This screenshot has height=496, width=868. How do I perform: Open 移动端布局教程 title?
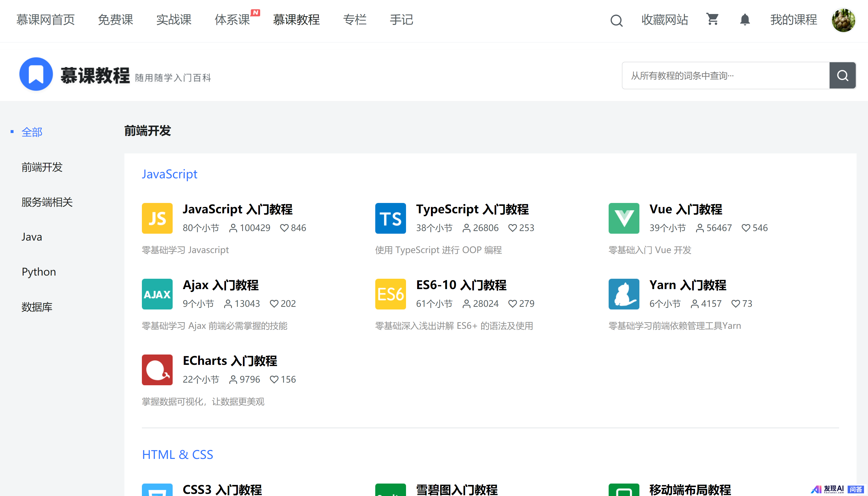point(690,490)
